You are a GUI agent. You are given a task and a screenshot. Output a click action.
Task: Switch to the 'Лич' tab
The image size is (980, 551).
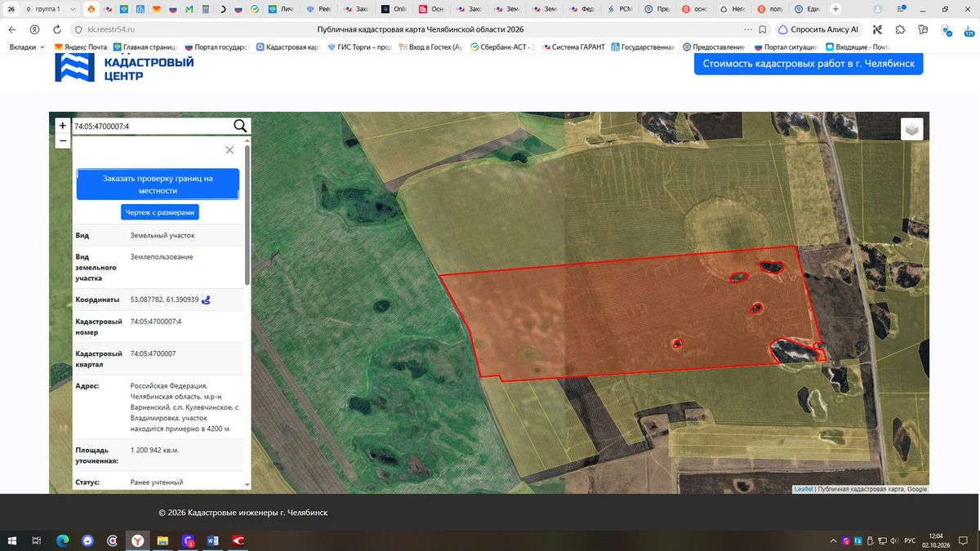[x=281, y=9]
